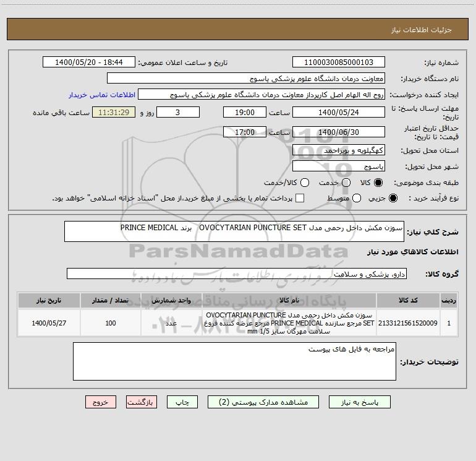Open مشاهده مدارک پیوستی (2) attachments
476x461 pixels.
[x=268, y=402]
